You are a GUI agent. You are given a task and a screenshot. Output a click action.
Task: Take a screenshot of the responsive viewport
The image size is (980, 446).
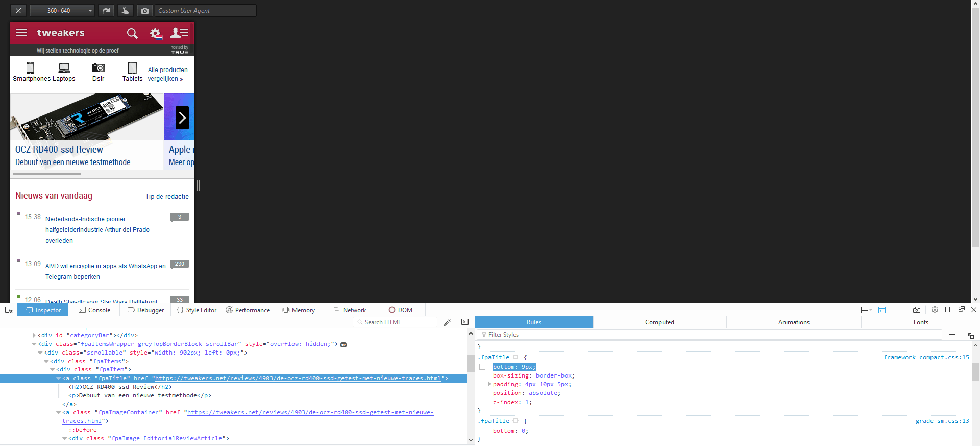(145, 11)
